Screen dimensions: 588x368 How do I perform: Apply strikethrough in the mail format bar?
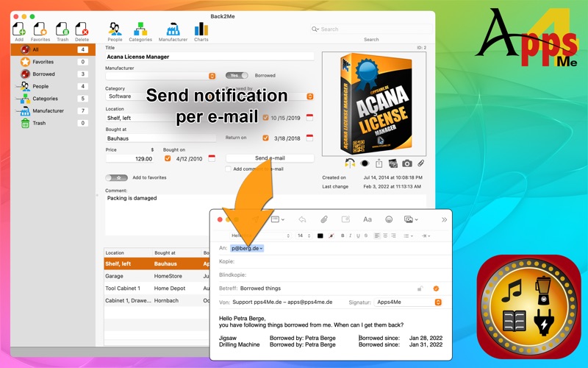[365, 236]
